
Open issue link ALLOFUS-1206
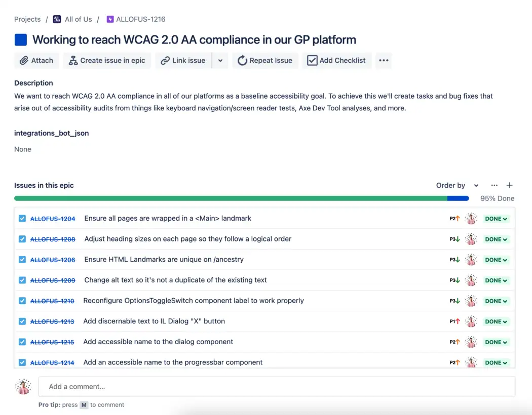[x=53, y=260]
